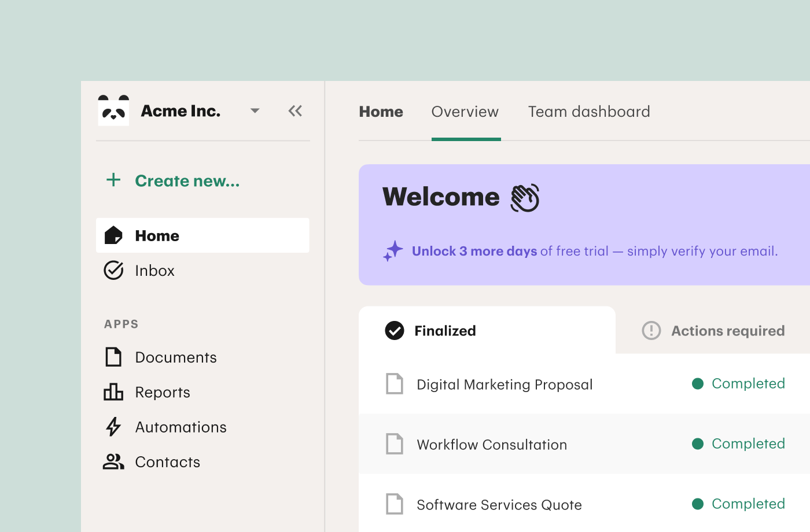Click Completed status of Software Services Quote

pos(748,504)
